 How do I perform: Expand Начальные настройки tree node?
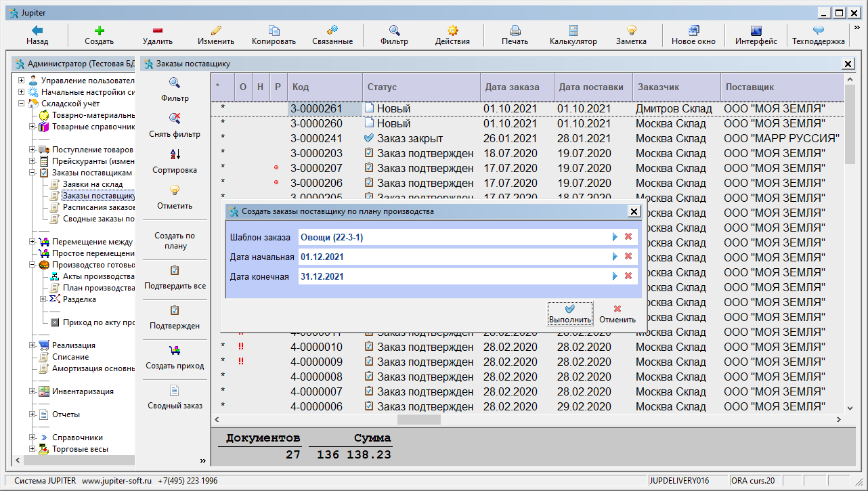tap(22, 91)
